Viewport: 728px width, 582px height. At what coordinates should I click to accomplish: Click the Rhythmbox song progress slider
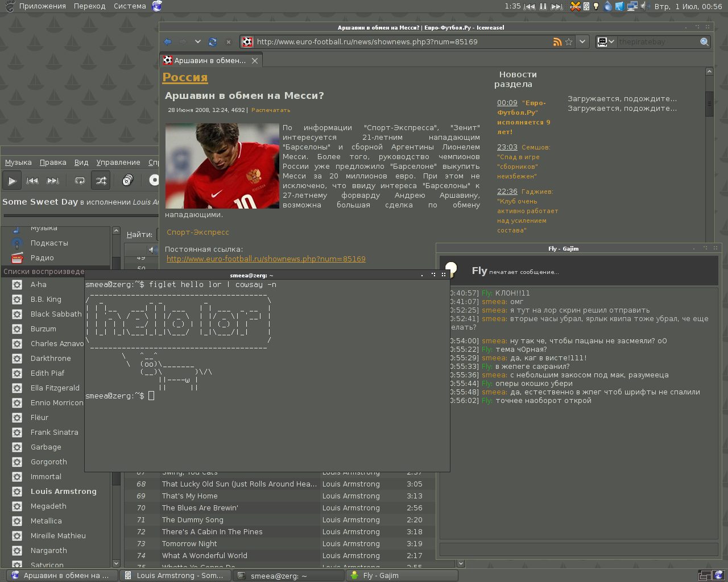80,215
